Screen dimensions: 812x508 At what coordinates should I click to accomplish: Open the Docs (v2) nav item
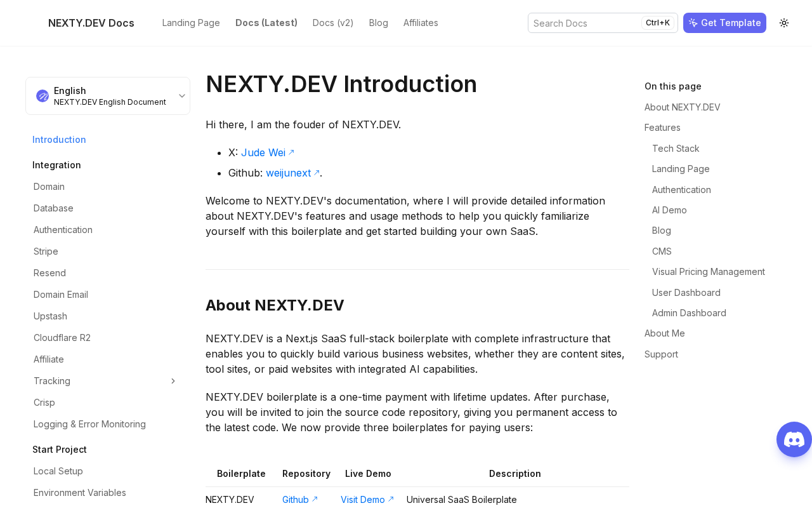[333, 23]
